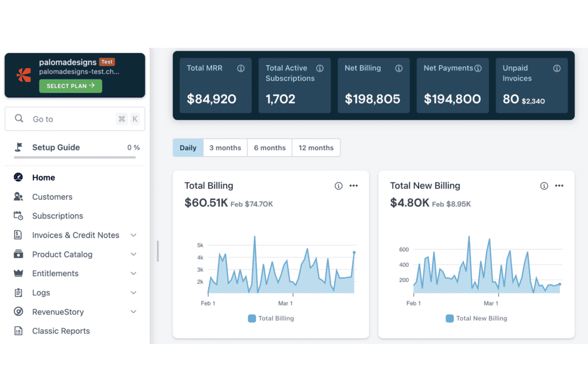Click the Unpaid Invoices info icon
This screenshot has height=392, width=588.
click(x=557, y=68)
